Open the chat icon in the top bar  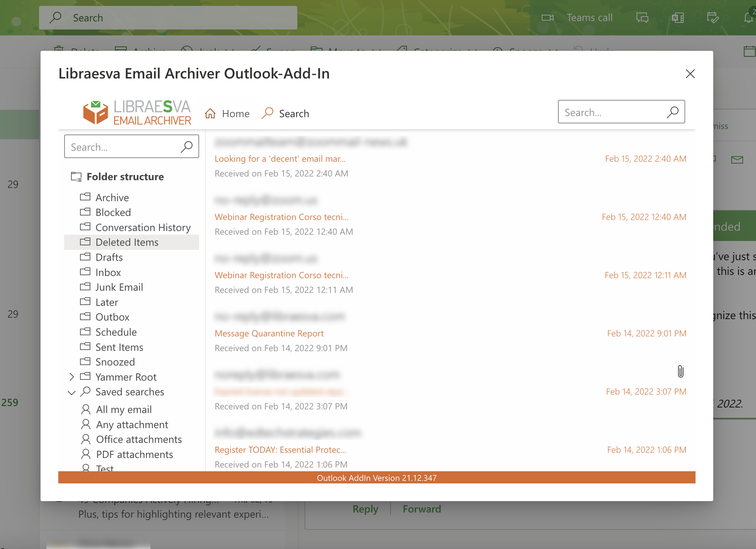[x=642, y=17]
